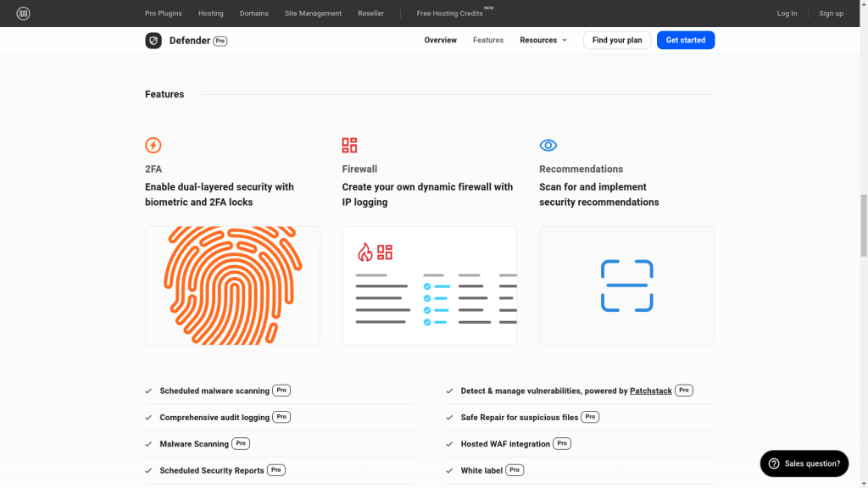The height and width of the screenshot is (488, 868).
Task: Expand the Resources dropdown menu
Action: pos(543,41)
